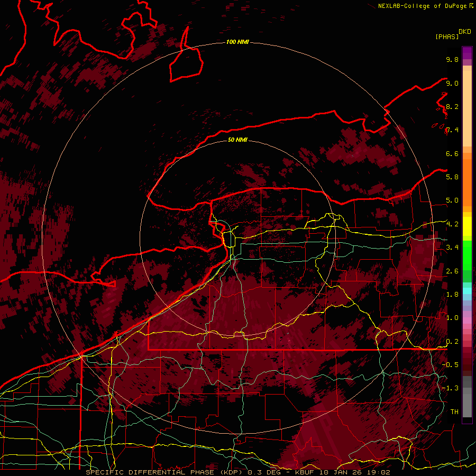Click the 9.8 scale value

coord(452,59)
